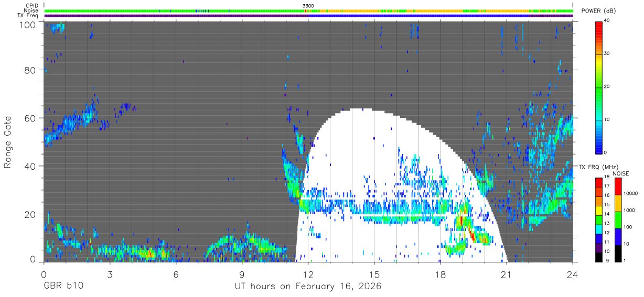Click the '3' tick on UT hours axis

(x=110, y=274)
